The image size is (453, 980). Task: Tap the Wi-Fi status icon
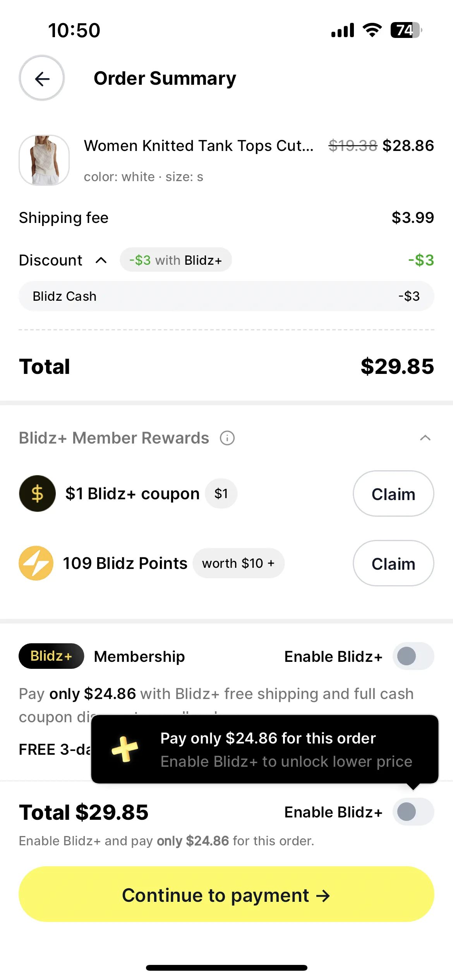372,30
